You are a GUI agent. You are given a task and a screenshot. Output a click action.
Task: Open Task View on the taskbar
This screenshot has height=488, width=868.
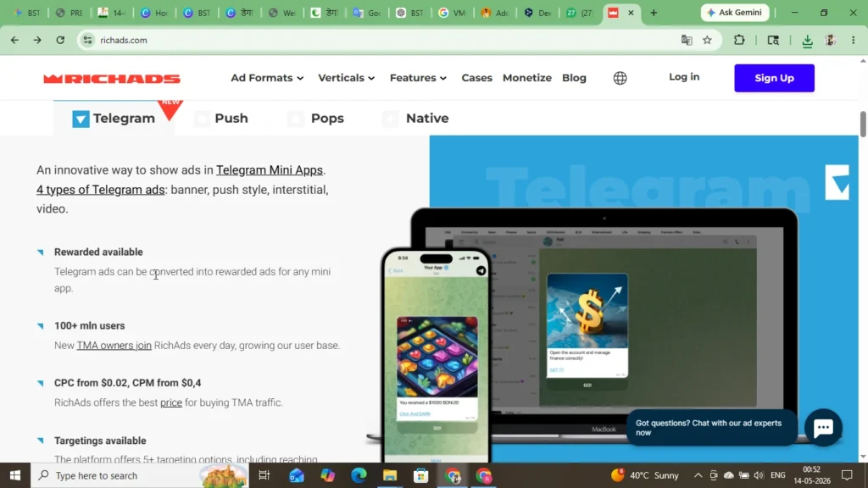pyautogui.click(x=264, y=475)
